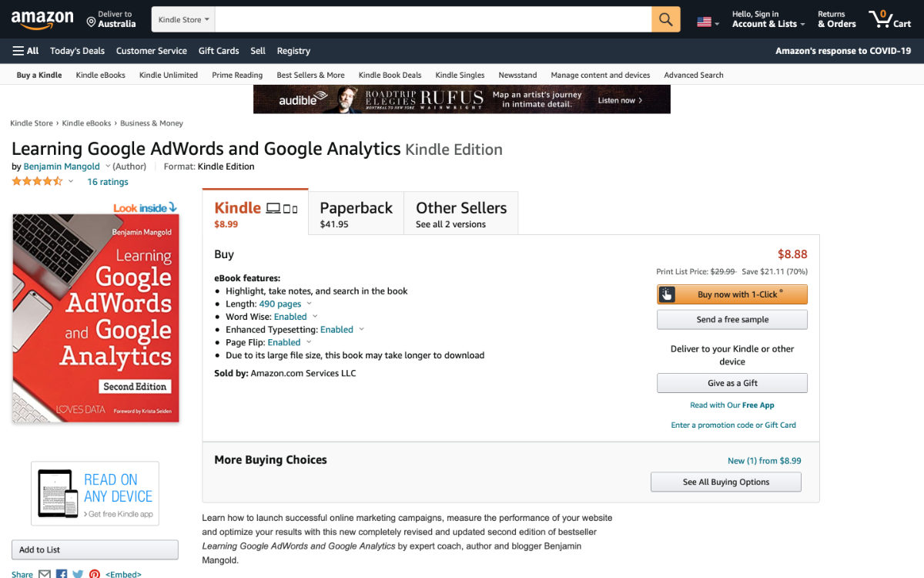Share the book via email icon
Screen dimensions: 924x578
[44, 573]
